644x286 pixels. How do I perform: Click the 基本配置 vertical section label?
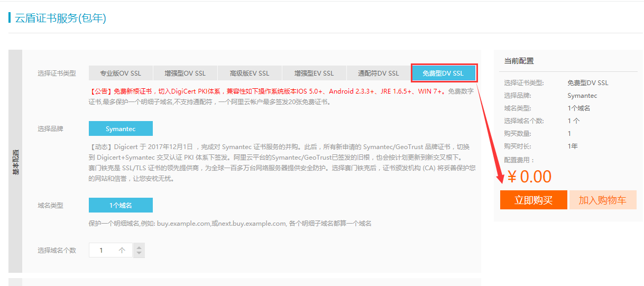(x=15, y=161)
